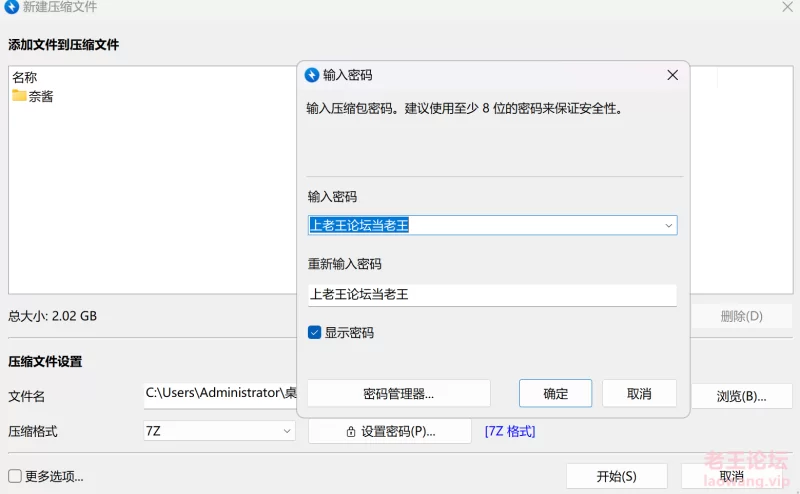Viewport: 800px width, 494px height.
Task: Click the app logo in the 新建压缩文件 title bar
Action: (11, 7)
